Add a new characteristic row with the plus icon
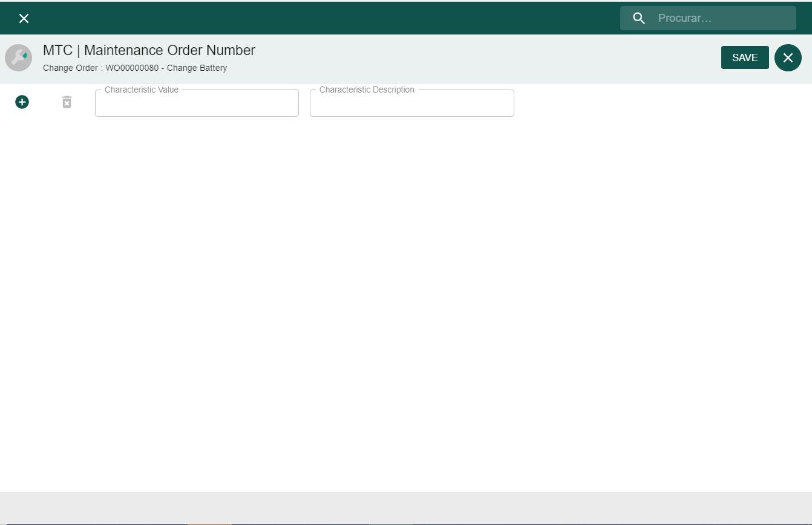The height and width of the screenshot is (525, 812). tap(22, 102)
